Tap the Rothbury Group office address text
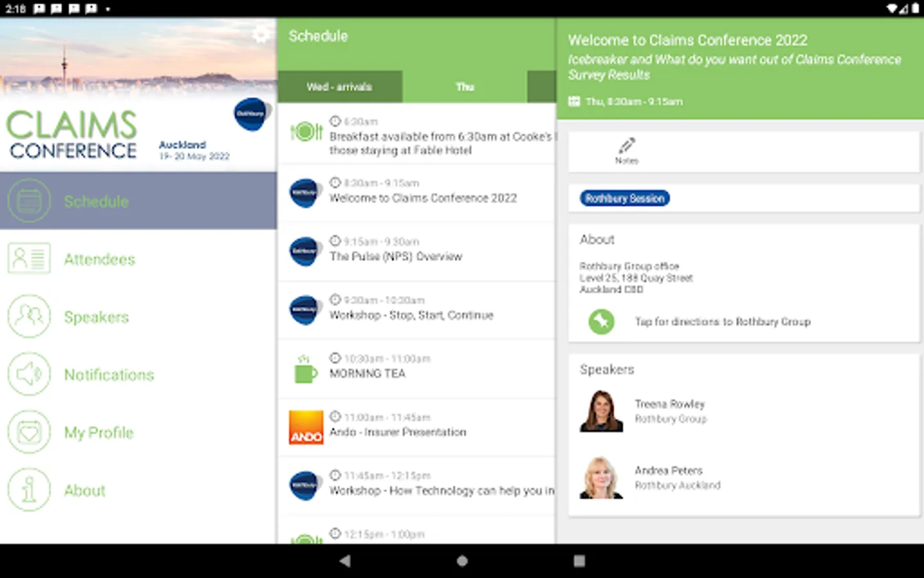Image resolution: width=924 pixels, height=578 pixels. (x=636, y=277)
